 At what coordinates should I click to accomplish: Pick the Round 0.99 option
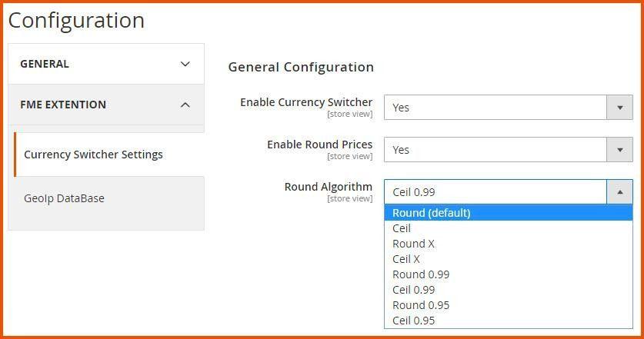[421, 274]
